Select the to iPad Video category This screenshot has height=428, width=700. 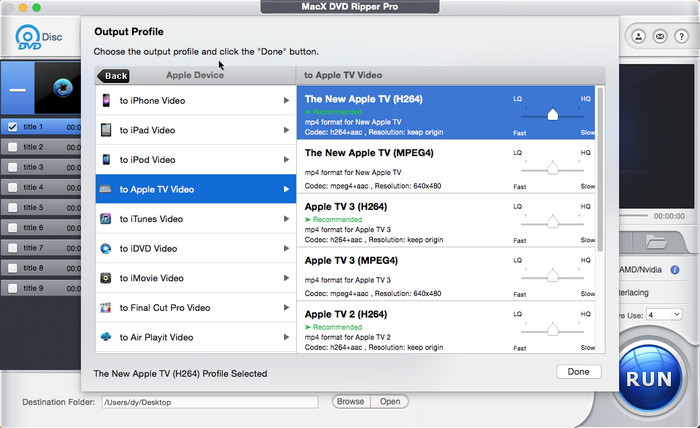coord(196,130)
